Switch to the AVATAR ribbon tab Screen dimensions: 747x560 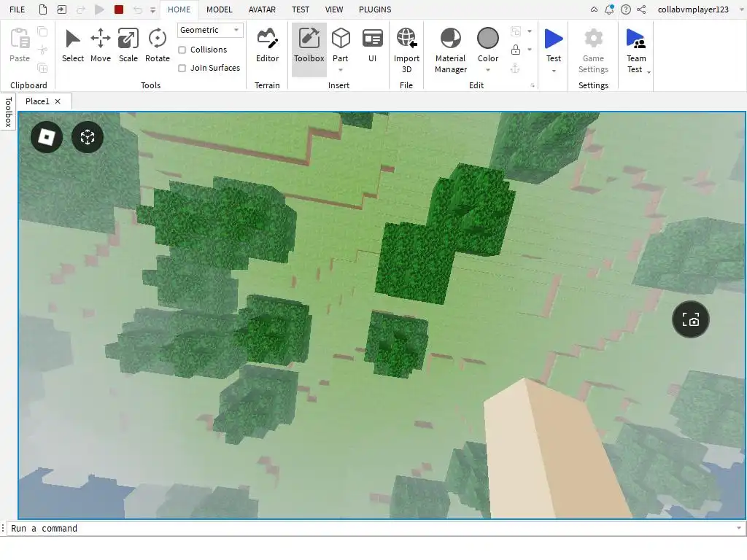tap(262, 9)
